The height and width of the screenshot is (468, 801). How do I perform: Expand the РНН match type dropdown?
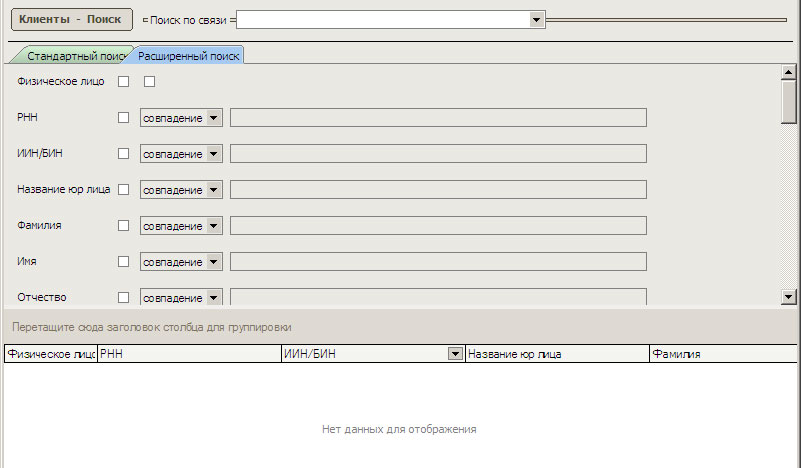click(x=214, y=118)
